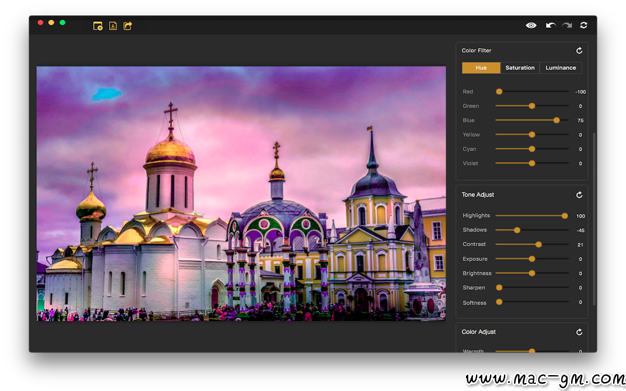
Task: Click the Sharpen slider handle
Action: (499, 288)
